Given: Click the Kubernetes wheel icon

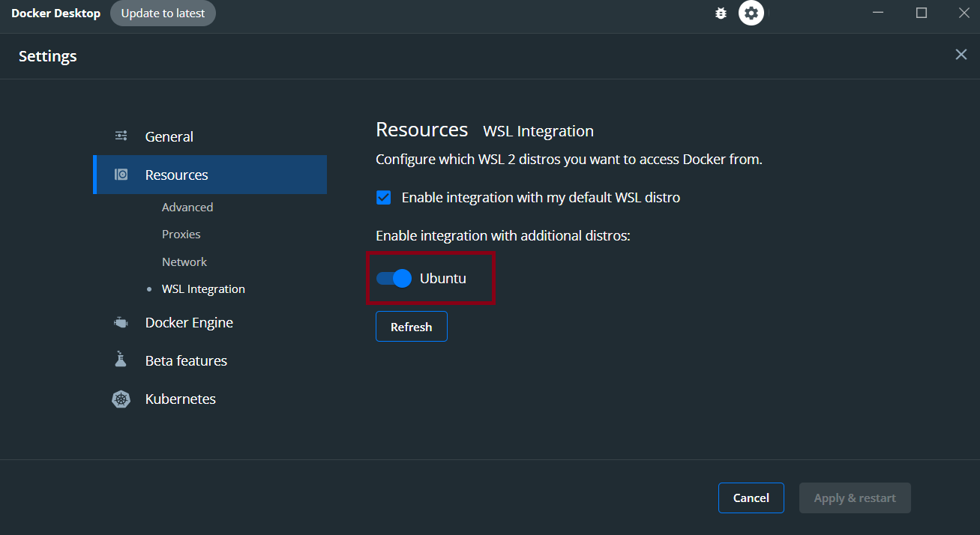Looking at the screenshot, I should tap(121, 399).
